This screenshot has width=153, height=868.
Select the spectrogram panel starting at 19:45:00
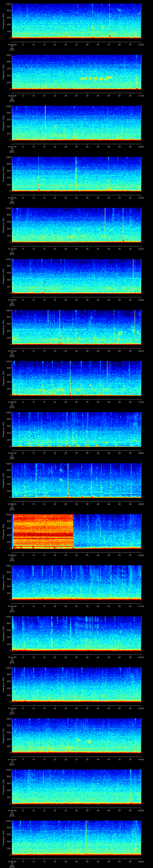(77, 838)
